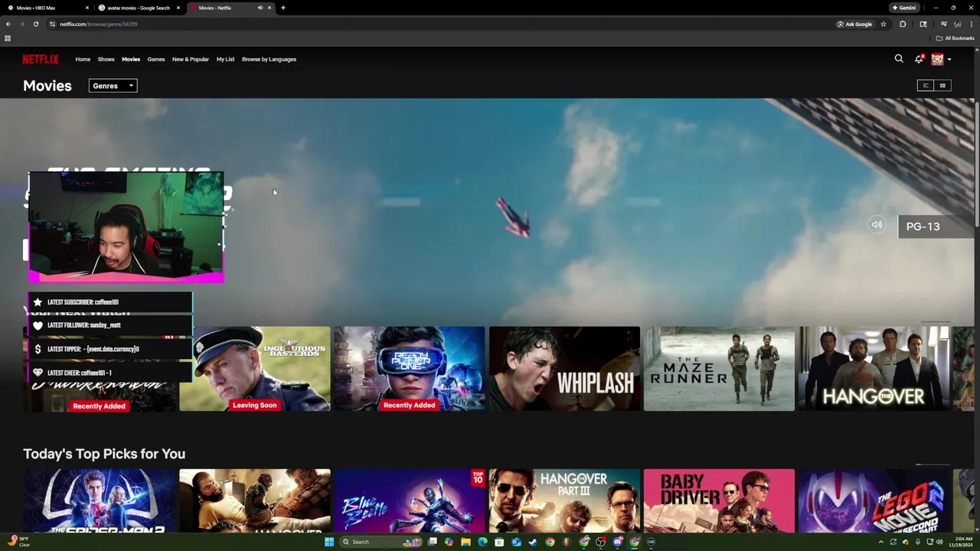Image resolution: width=980 pixels, height=551 pixels.
Task: Open the weather widget on taskbar
Action: tap(18, 541)
